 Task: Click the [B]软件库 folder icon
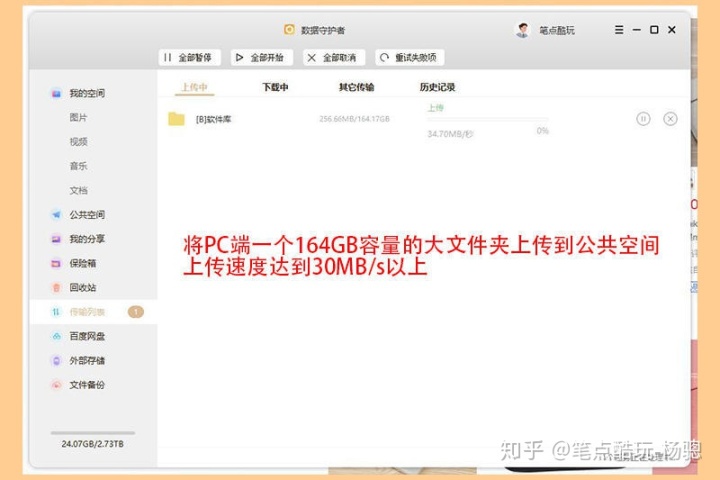point(176,119)
